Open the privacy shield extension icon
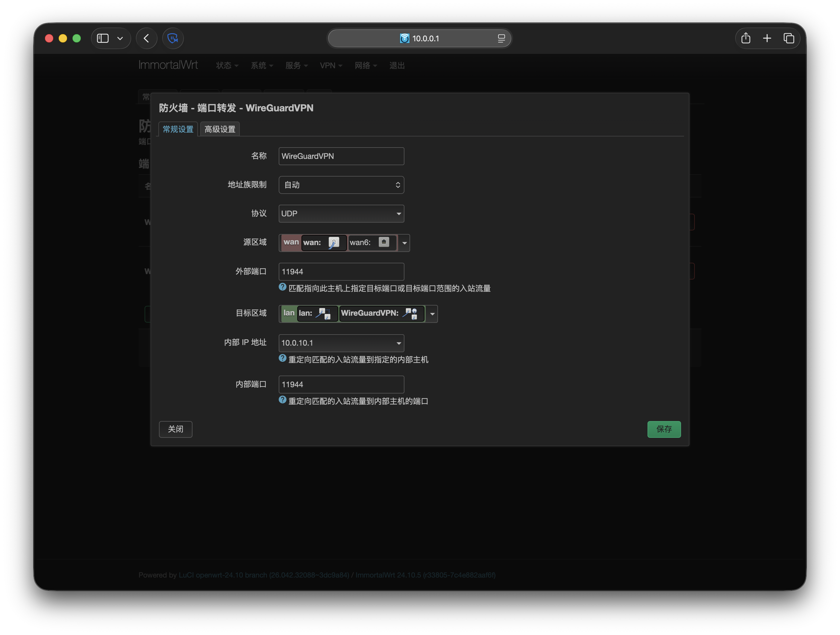 click(x=173, y=38)
